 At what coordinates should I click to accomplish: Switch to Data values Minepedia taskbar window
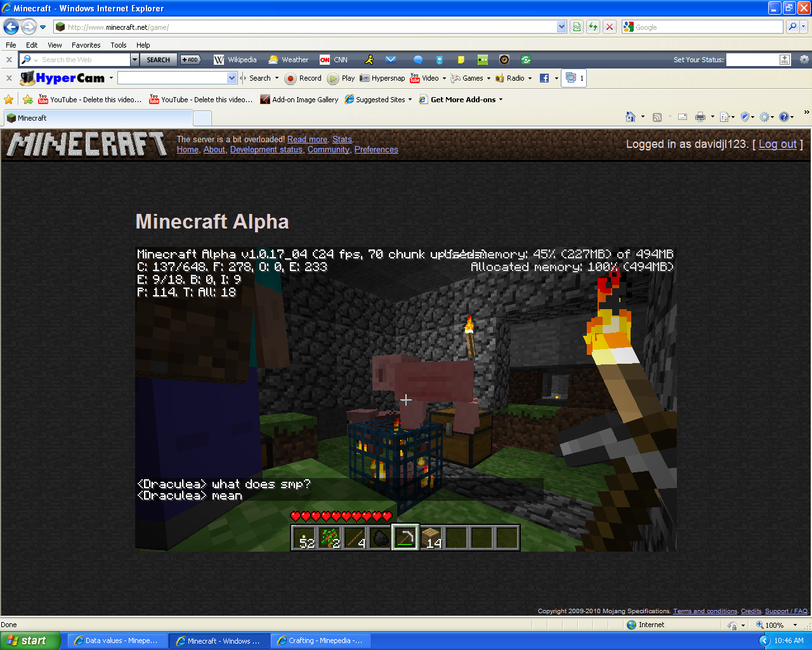117,641
